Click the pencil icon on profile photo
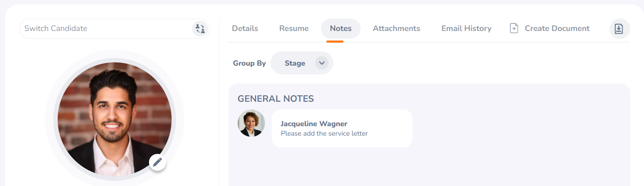 coord(157,162)
